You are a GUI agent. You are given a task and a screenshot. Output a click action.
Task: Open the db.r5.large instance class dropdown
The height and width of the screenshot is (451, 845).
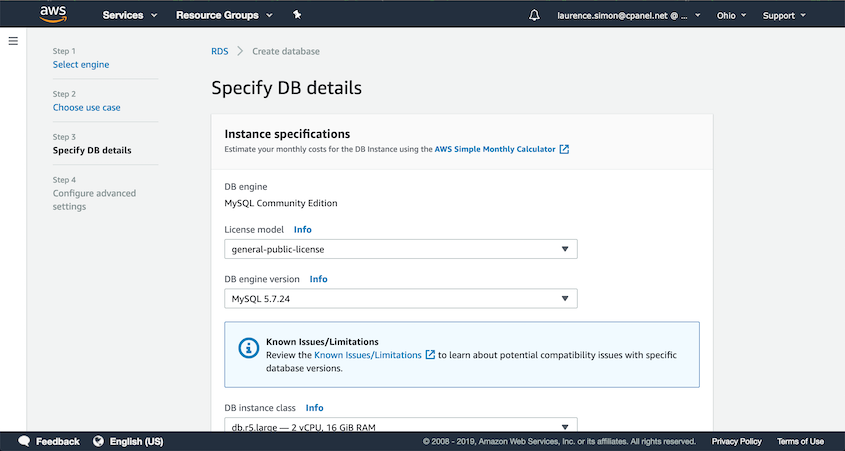(x=401, y=425)
